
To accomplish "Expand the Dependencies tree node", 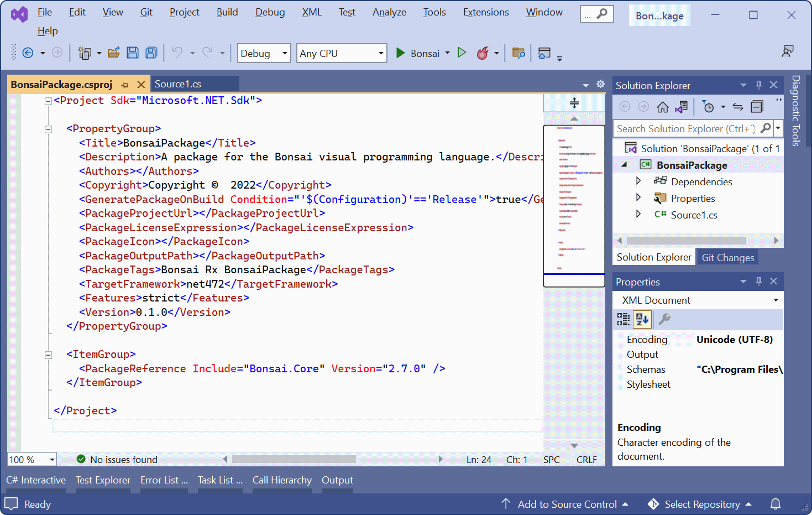I will (x=638, y=181).
